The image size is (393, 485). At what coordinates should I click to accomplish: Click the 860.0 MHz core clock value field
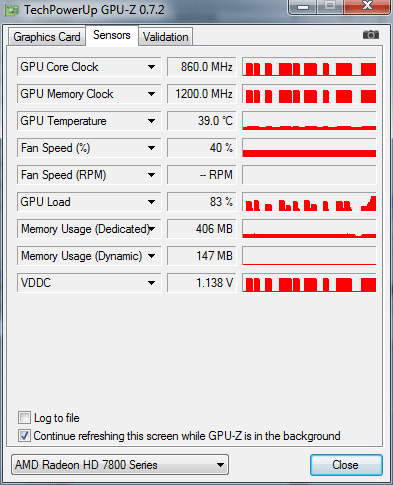202,67
